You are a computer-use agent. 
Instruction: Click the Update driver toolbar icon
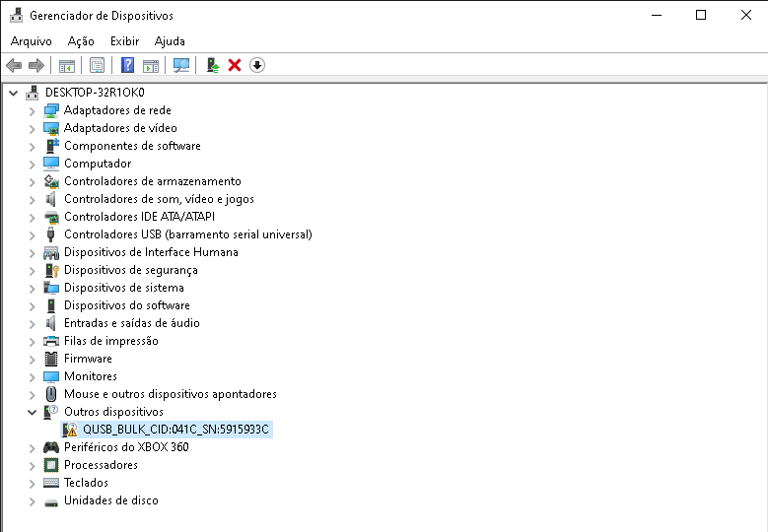click(212, 65)
